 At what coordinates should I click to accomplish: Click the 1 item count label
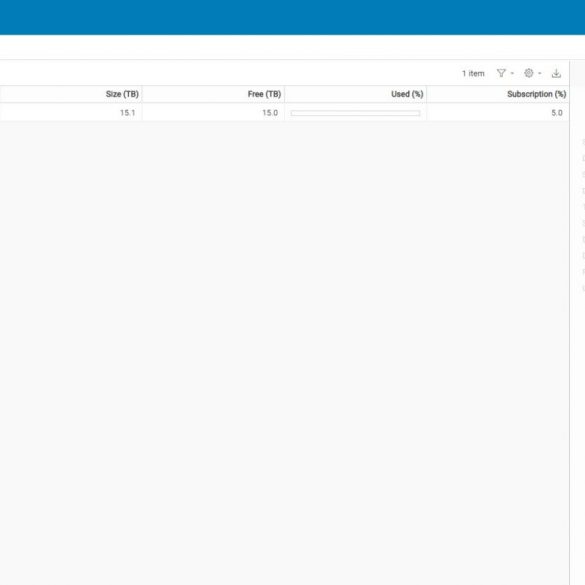[473, 73]
